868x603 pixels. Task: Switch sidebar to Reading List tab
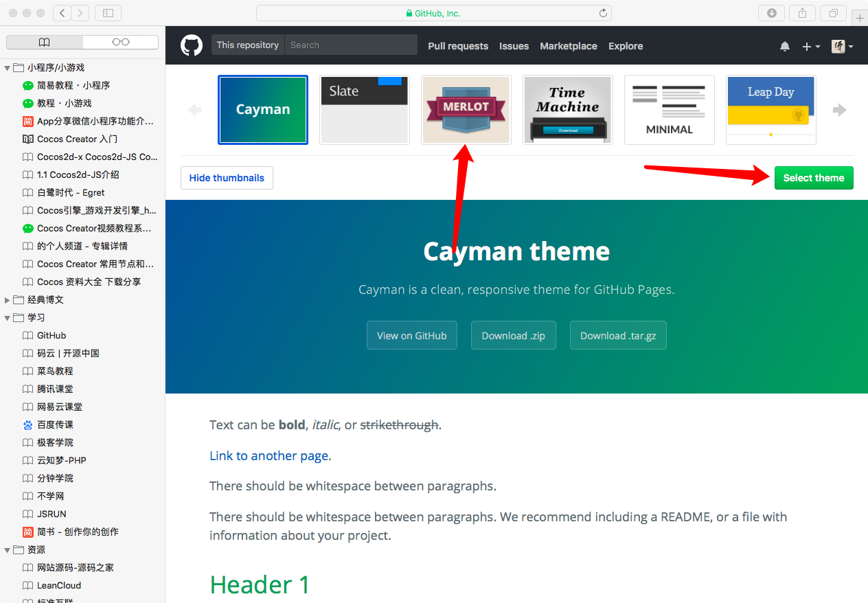click(x=120, y=42)
